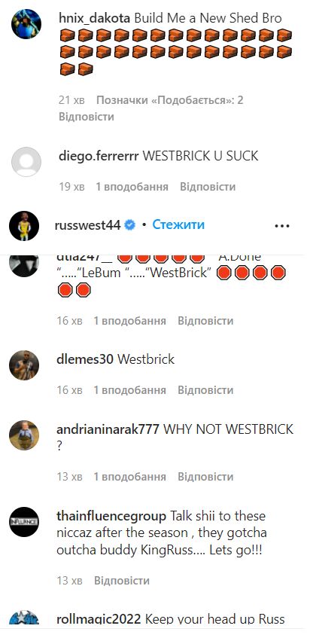Reply to diego.ferrerrr's WESTBRICK U SUCK comment
The image size is (310, 644).
tap(208, 187)
